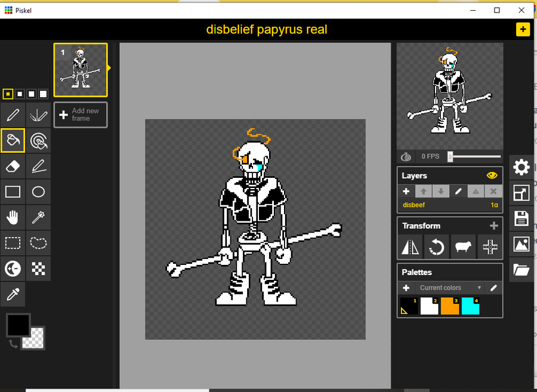Toggle layer preview eye icon in Layers
Viewport: 537px width, 392px height.
pyautogui.click(x=492, y=175)
